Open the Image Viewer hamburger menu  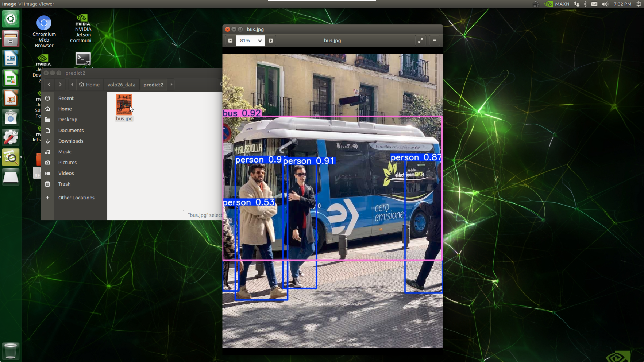click(435, 40)
